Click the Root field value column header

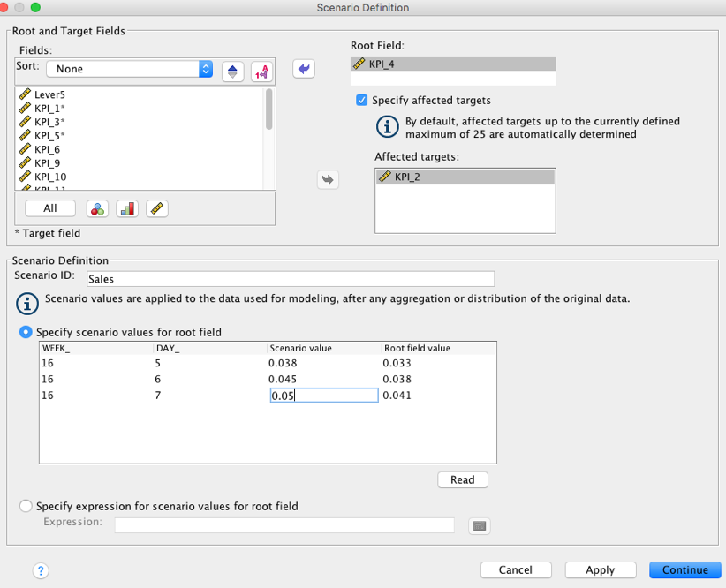click(x=439, y=348)
